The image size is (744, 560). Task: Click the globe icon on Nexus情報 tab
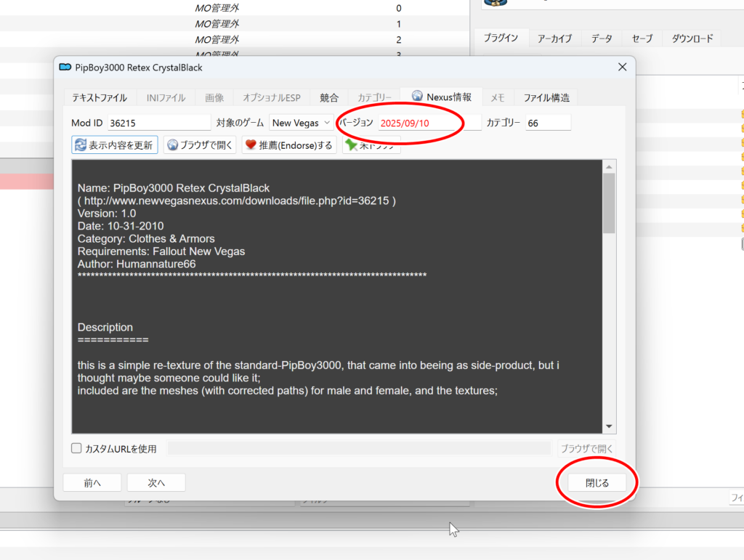pyautogui.click(x=417, y=97)
